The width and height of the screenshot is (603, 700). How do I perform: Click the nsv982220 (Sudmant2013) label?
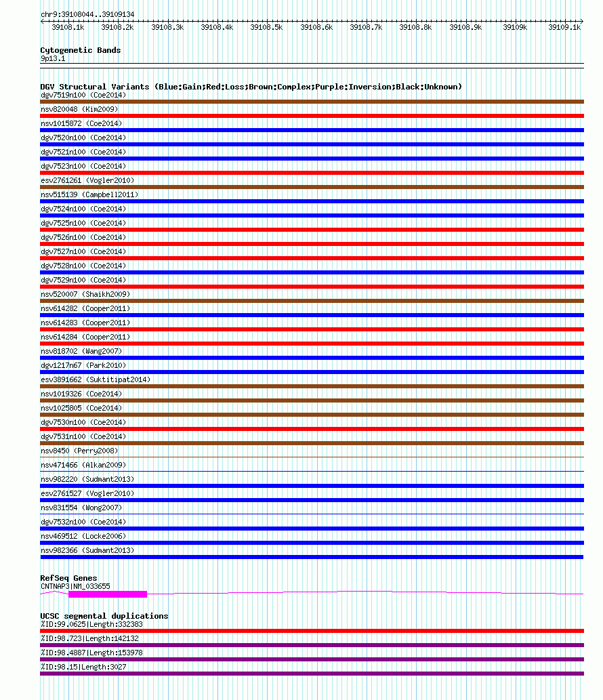(87, 479)
